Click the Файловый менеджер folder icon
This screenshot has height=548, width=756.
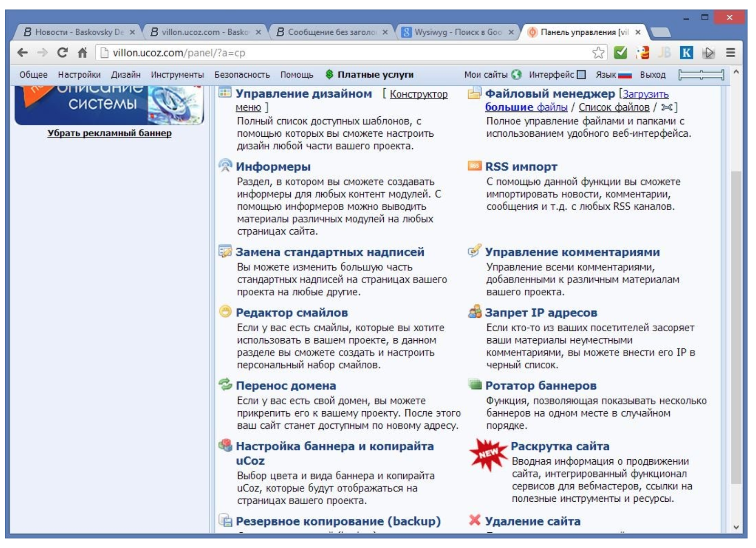(474, 92)
